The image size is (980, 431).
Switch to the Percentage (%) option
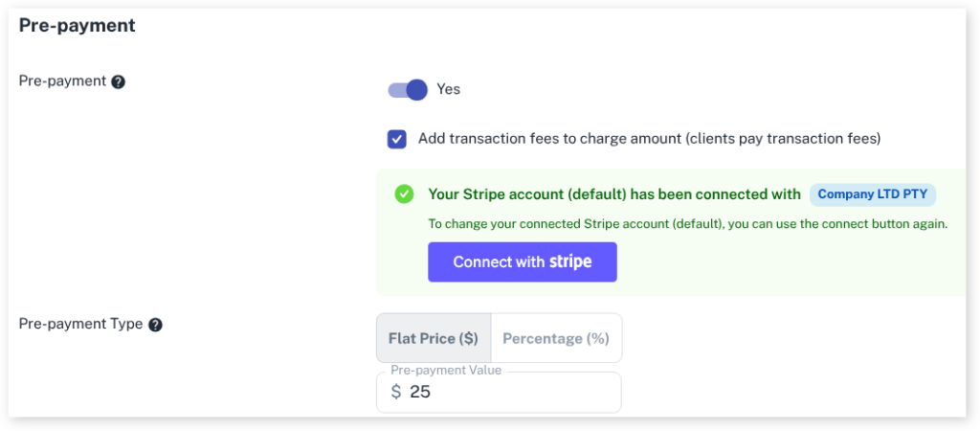pyautogui.click(x=556, y=338)
